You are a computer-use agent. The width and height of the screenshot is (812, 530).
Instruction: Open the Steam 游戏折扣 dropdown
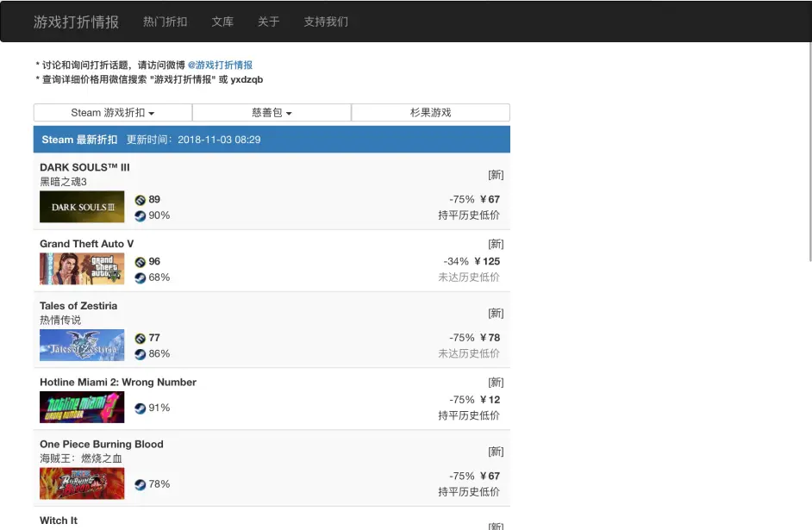[113, 113]
